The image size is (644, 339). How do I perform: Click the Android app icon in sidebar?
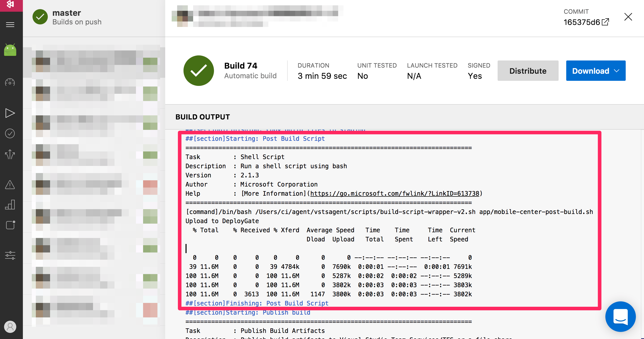(10, 50)
